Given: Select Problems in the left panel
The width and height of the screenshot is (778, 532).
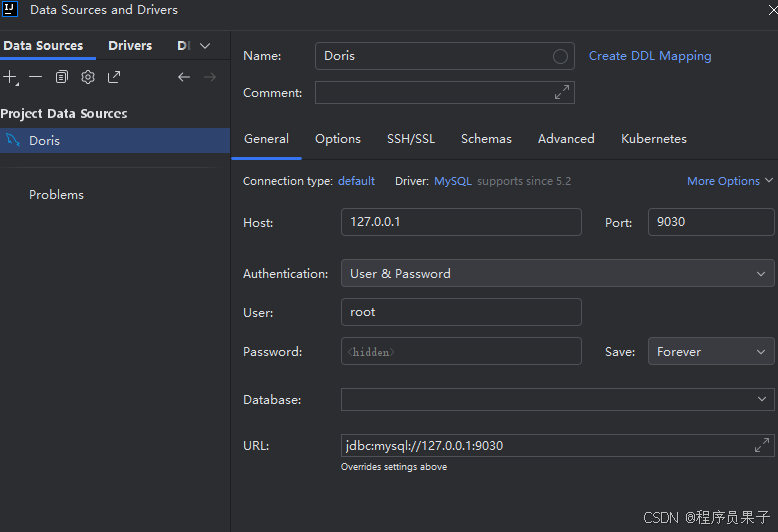Looking at the screenshot, I should [x=56, y=195].
